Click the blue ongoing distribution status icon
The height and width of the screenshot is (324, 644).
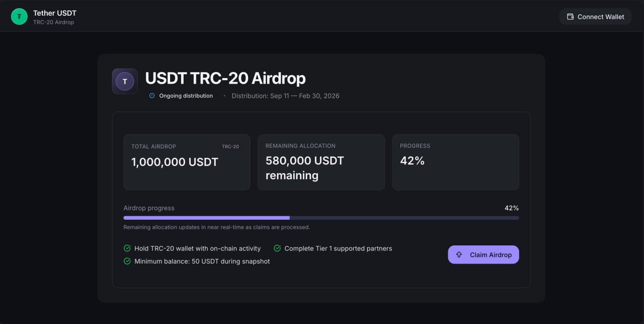pyautogui.click(x=152, y=95)
